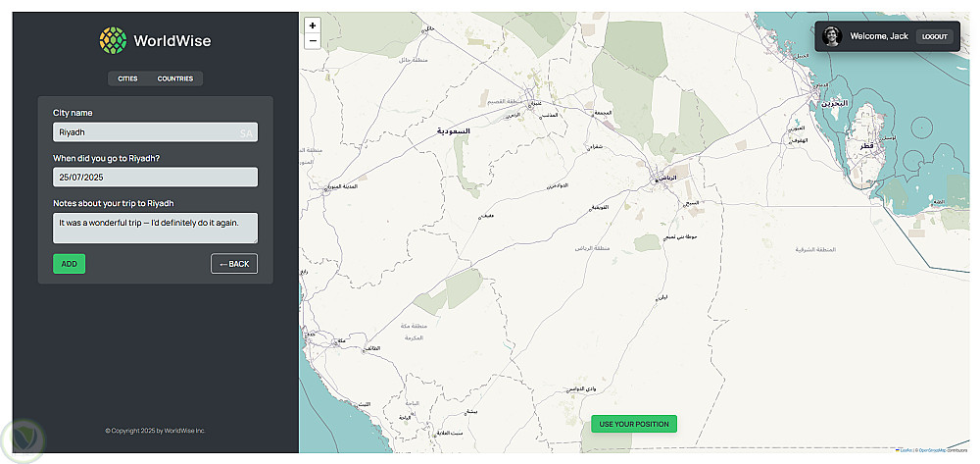Screen dimensions: 980x464
Task: Open the OpenStreetMap attribution link
Action: (x=930, y=450)
